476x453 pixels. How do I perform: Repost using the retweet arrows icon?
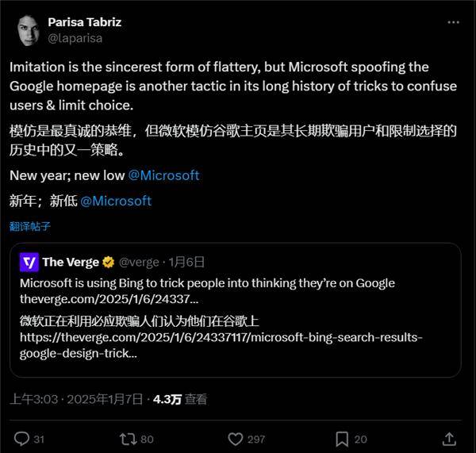128,439
